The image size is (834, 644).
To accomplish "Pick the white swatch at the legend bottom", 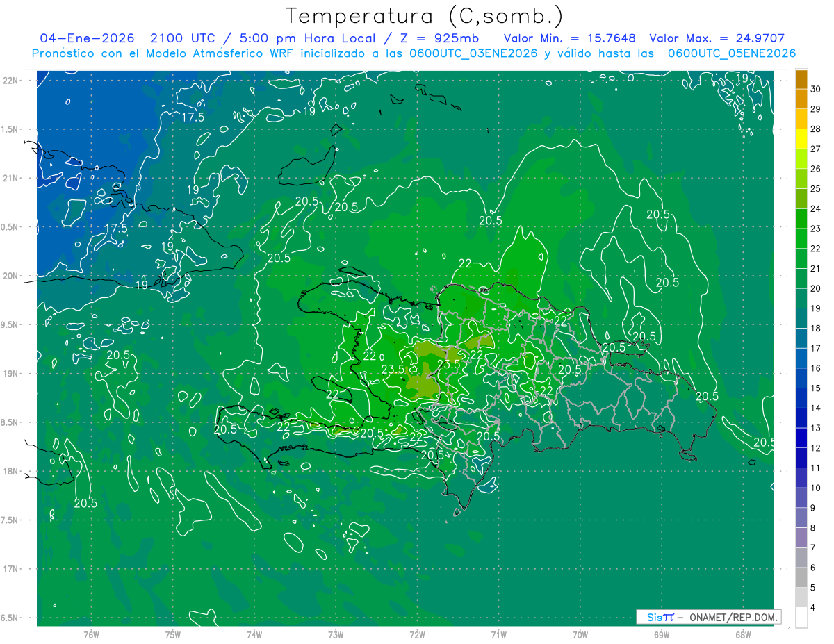I will point(801,618).
